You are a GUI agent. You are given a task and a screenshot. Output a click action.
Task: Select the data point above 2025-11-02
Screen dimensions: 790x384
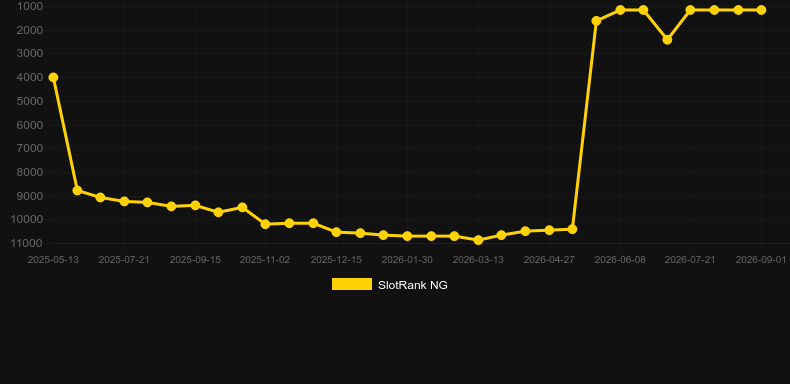coord(266,224)
